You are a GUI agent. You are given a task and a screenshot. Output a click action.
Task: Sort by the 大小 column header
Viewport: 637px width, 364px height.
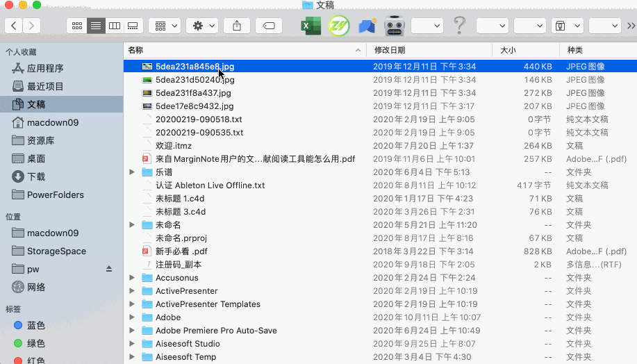[526, 50]
